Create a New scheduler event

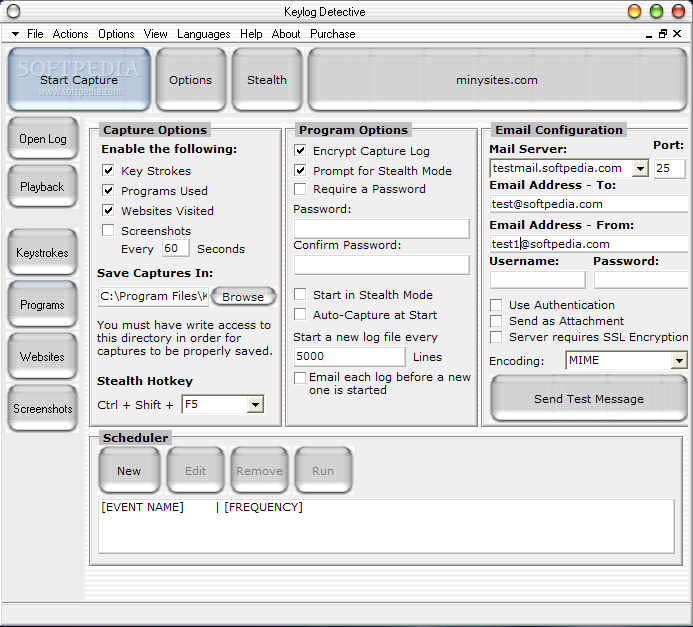click(129, 471)
